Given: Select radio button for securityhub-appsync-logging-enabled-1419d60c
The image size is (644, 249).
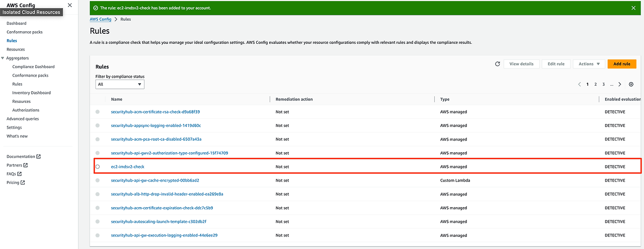Looking at the screenshot, I should 98,126.
